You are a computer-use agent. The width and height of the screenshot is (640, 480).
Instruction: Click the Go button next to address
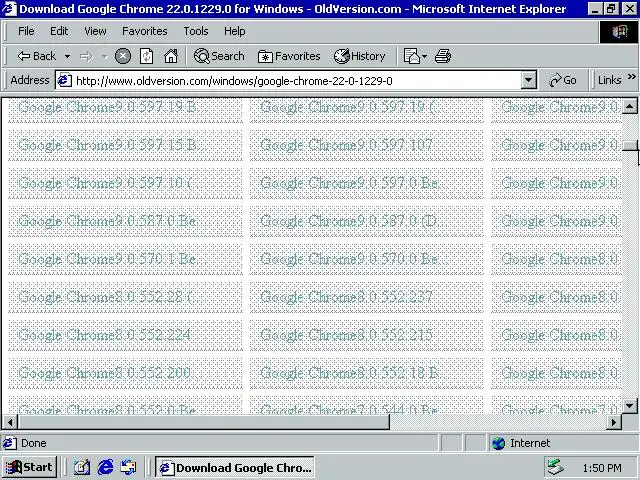tap(562, 80)
